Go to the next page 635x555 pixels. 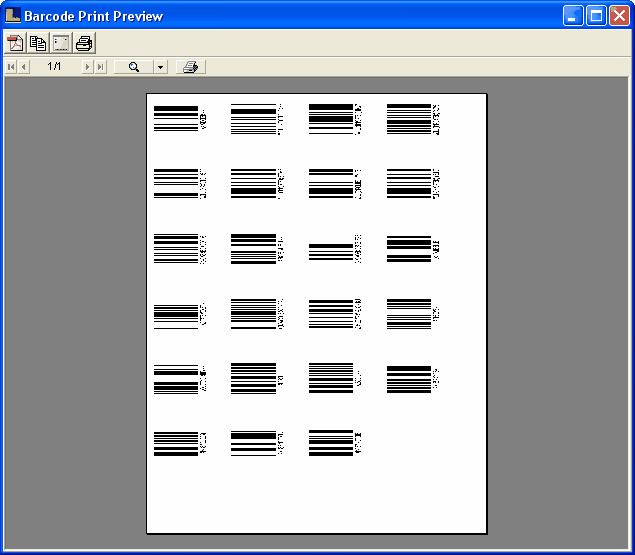87,67
